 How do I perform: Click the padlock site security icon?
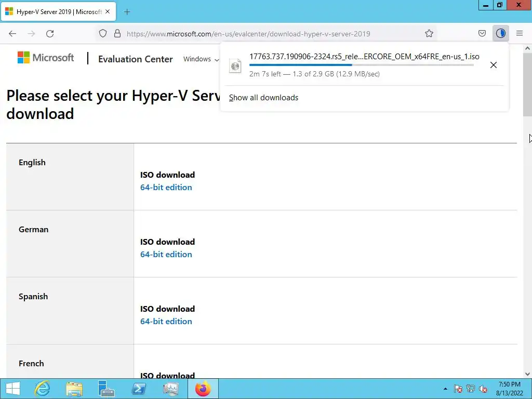point(117,33)
